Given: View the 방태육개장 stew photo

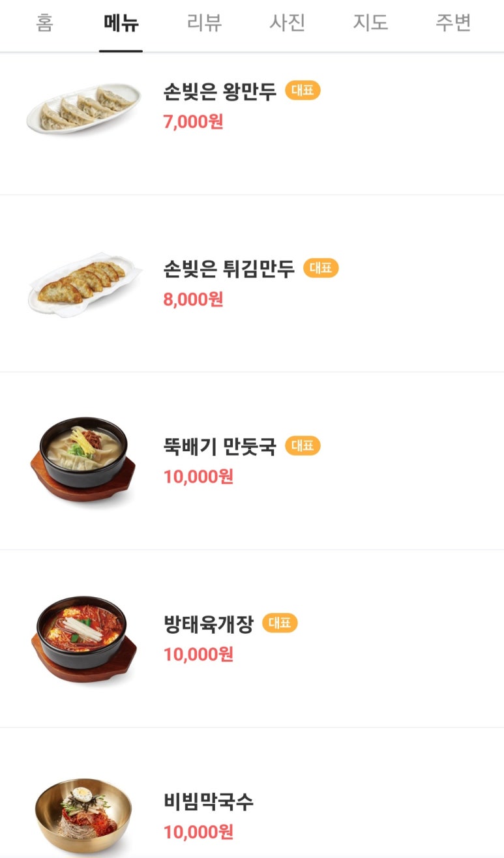Looking at the screenshot, I should pos(83,639).
